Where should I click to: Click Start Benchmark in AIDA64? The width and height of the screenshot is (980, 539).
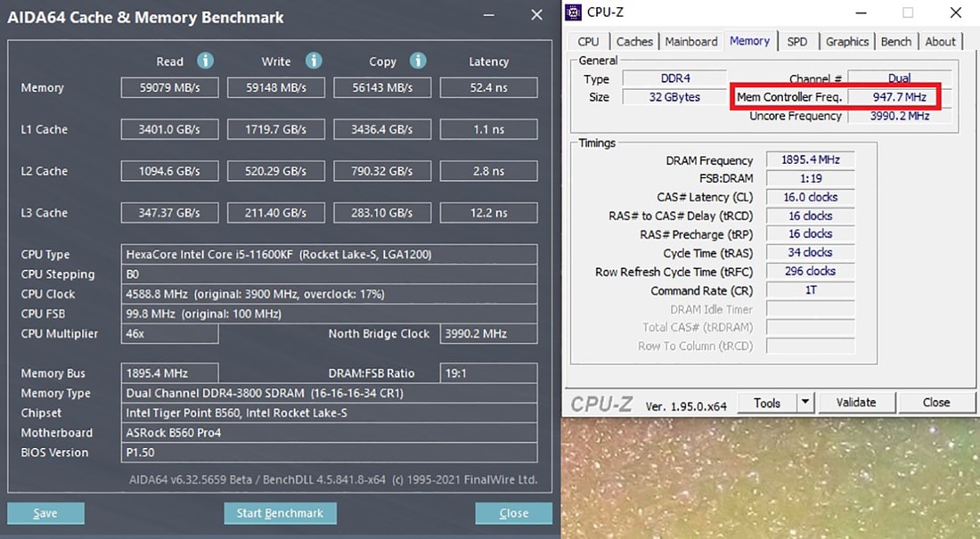(x=280, y=513)
